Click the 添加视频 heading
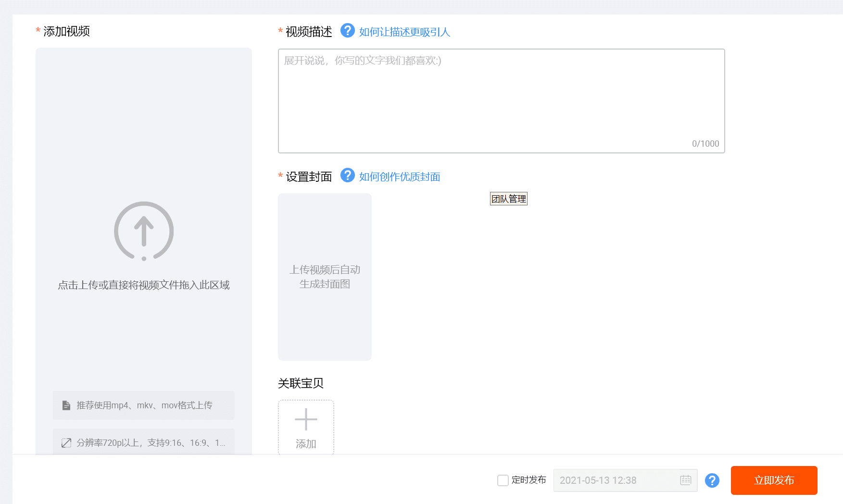This screenshot has height=504, width=843. [x=66, y=31]
